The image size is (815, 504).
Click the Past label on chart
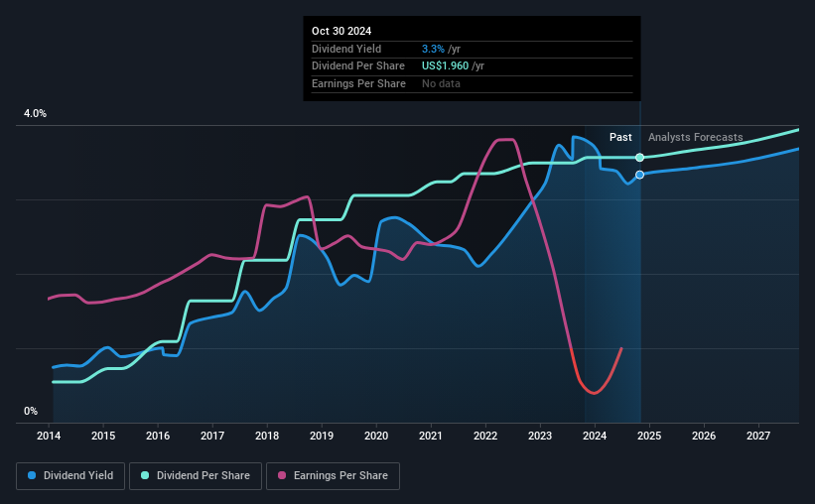620,137
